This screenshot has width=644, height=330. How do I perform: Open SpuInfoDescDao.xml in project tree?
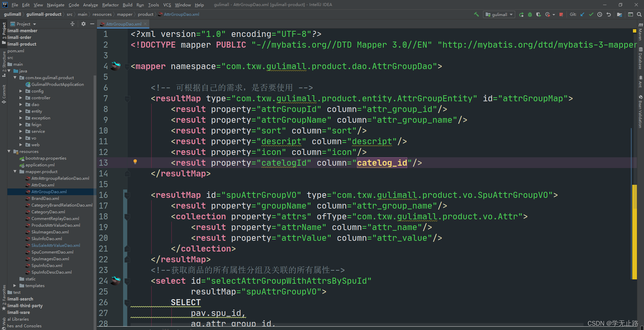(x=49, y=272)
